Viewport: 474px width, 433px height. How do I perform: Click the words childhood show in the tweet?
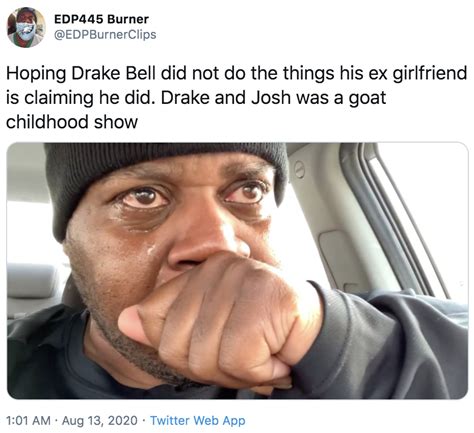tap(72, 122)
